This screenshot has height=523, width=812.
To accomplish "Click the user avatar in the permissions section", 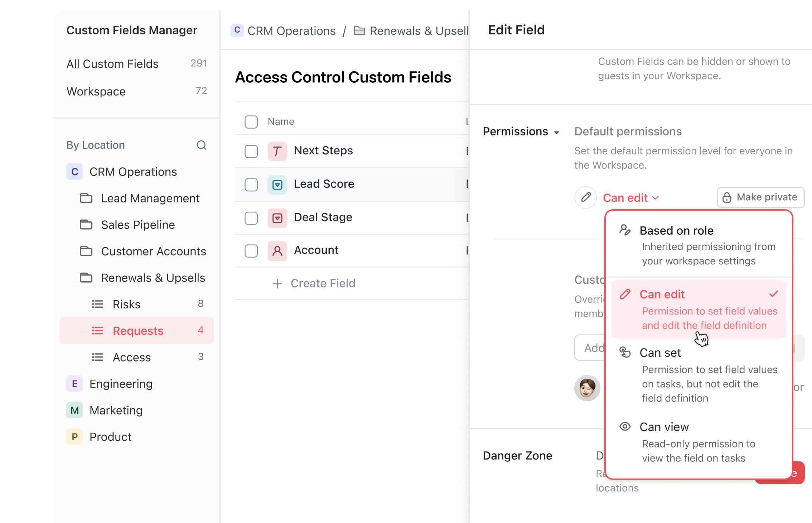I will tap(587, 388).
